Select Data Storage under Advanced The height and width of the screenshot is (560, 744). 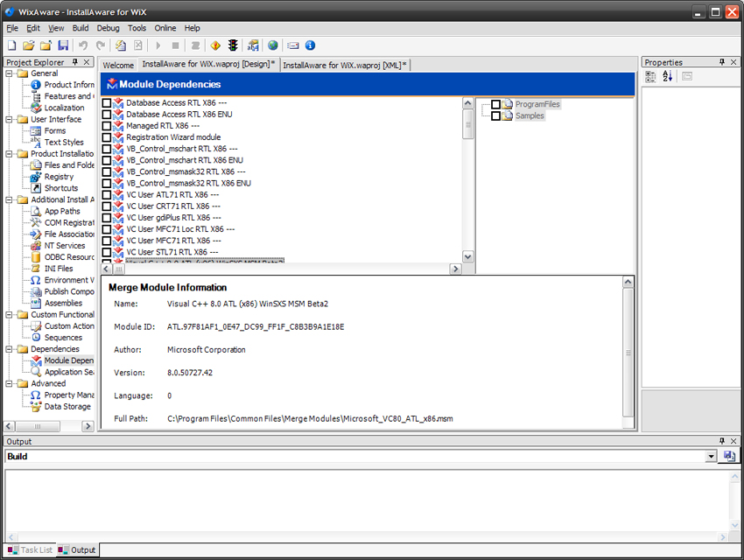click(67, 406)
